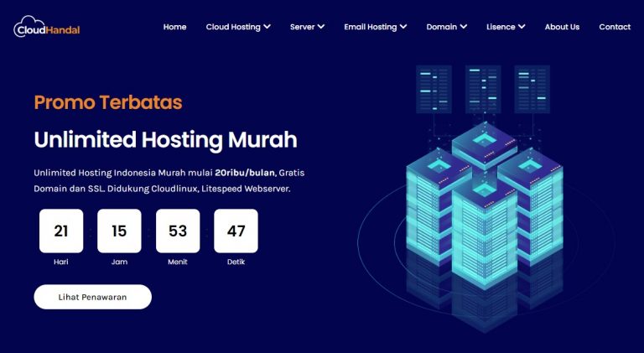Open the Server menu item
The image size is (644, 353).
tap(302, 27)
